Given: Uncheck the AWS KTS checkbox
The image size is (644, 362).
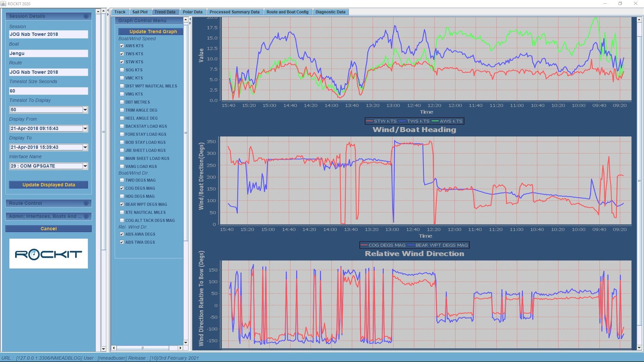Looking at the screenshot, I should pyautogui.click(x=122, y=46).
